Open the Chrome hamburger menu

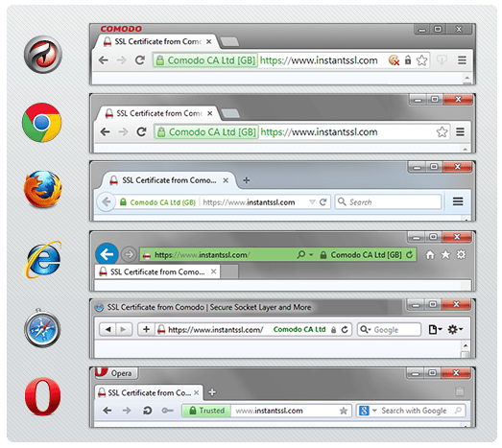(x=461, y=131)
